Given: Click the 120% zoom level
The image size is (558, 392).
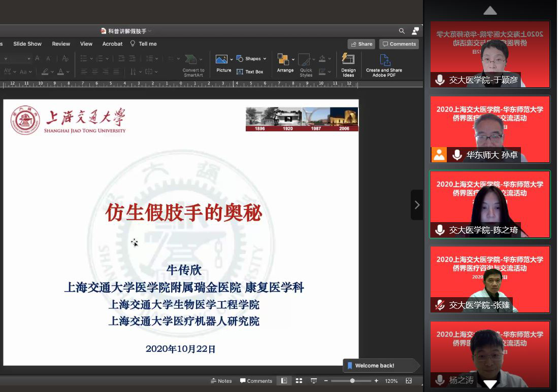Looking at the screenshot, I should point(391,381).
